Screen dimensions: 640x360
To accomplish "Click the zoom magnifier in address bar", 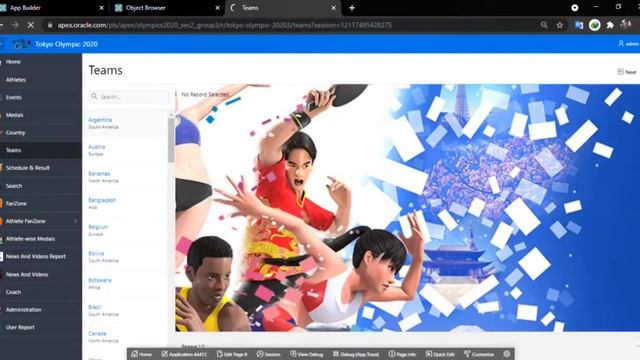I will [544, 25].
